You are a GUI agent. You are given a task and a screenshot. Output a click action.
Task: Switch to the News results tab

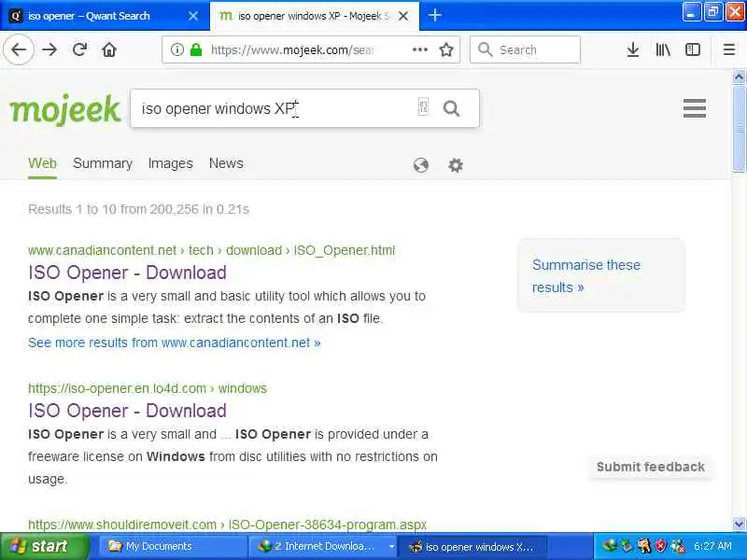[226, 163]
